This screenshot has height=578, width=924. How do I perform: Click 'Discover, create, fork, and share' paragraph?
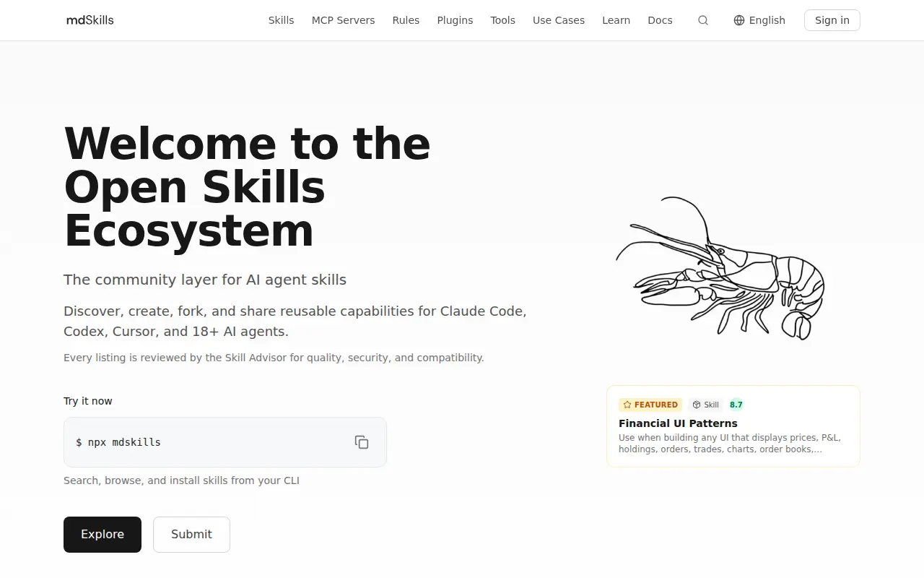295,322
